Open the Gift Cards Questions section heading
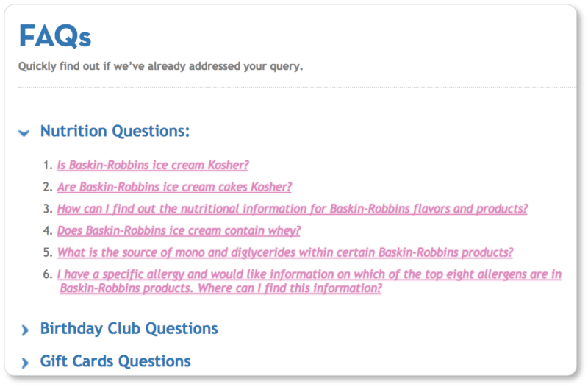The image size is (588, 387). click(x=115, y=361)
